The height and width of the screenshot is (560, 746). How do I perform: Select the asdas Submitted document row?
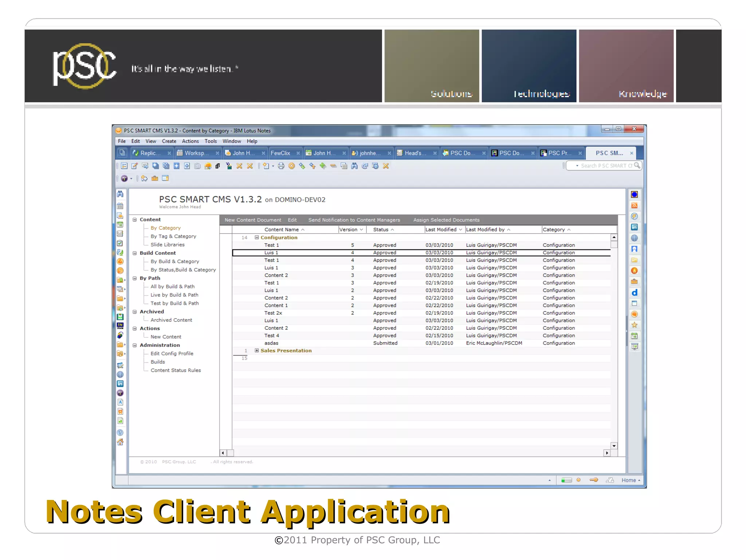[421, 343]
